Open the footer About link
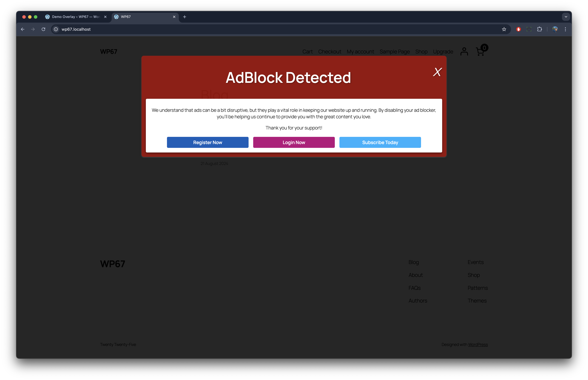Image resolution: width=588 pixels, height=380 pixels. [x=415, y=275]
